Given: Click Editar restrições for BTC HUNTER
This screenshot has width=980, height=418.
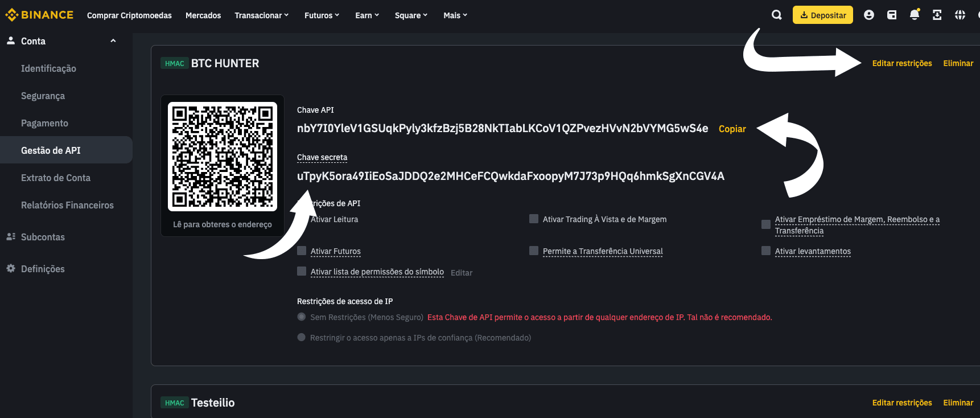Looking at the screenshot, I should point(902,63).
